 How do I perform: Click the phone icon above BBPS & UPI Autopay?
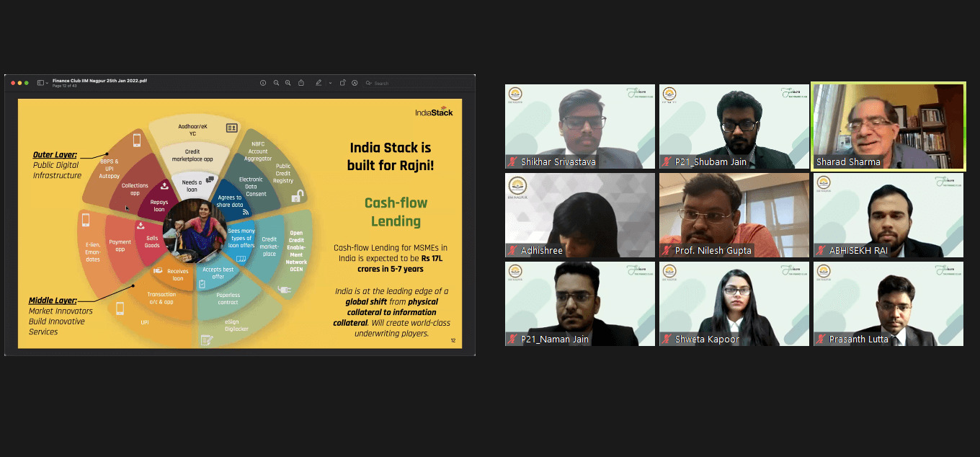pyautogui.click(x=137, y=140)
